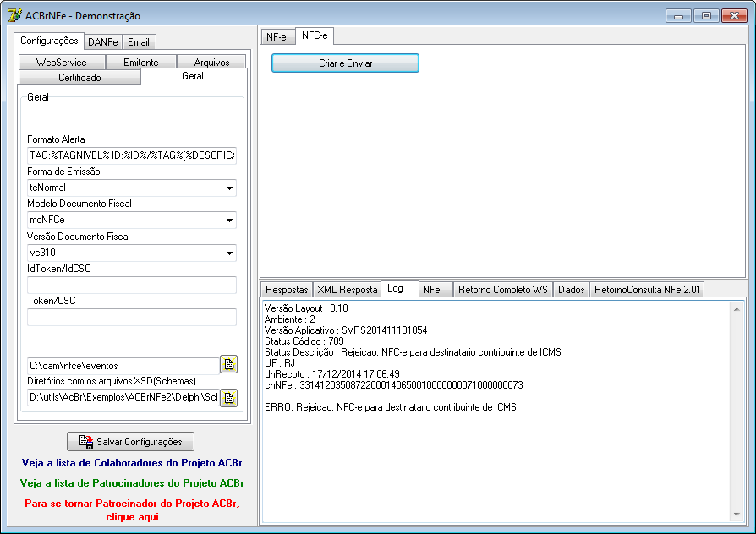Click the 'UF : RJ' log line
The width and height of the screenshot is (756, 534).
point(280,363)
